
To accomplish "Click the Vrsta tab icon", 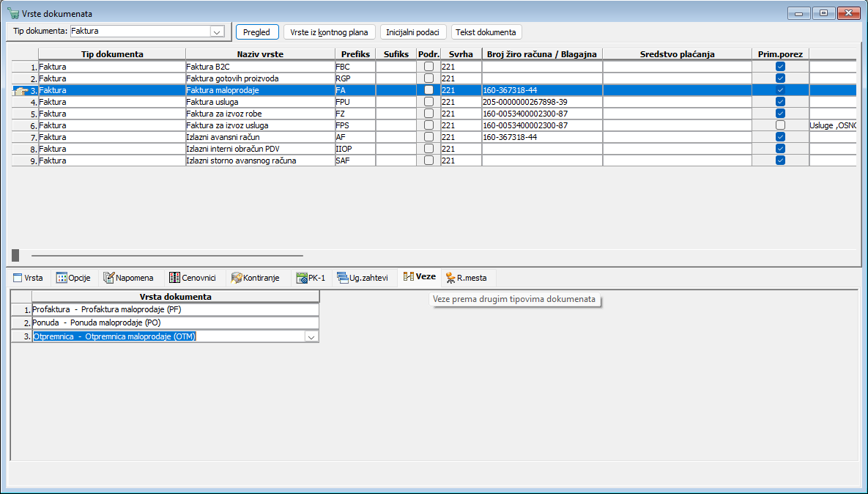I will tap(18, 278).
